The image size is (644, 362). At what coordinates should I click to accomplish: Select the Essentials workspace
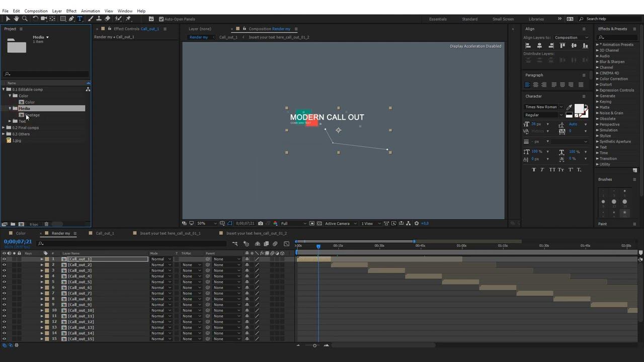(x=437, y=19)
